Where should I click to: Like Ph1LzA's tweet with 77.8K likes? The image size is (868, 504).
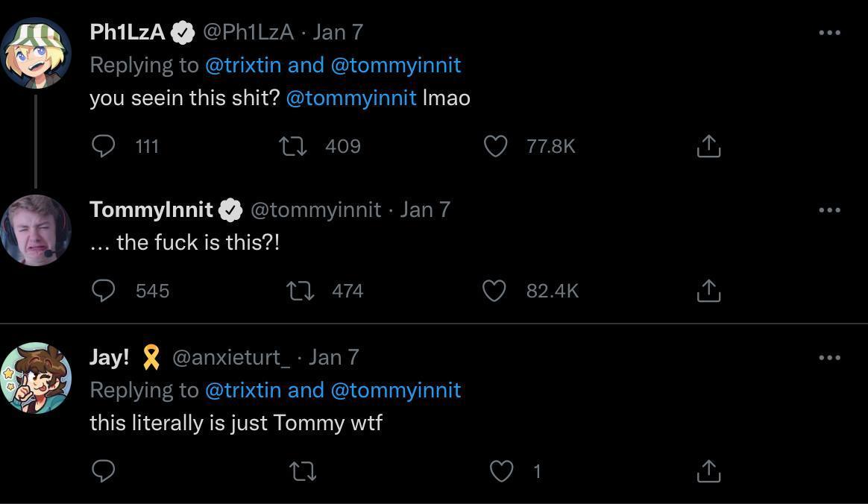[496, 146]
